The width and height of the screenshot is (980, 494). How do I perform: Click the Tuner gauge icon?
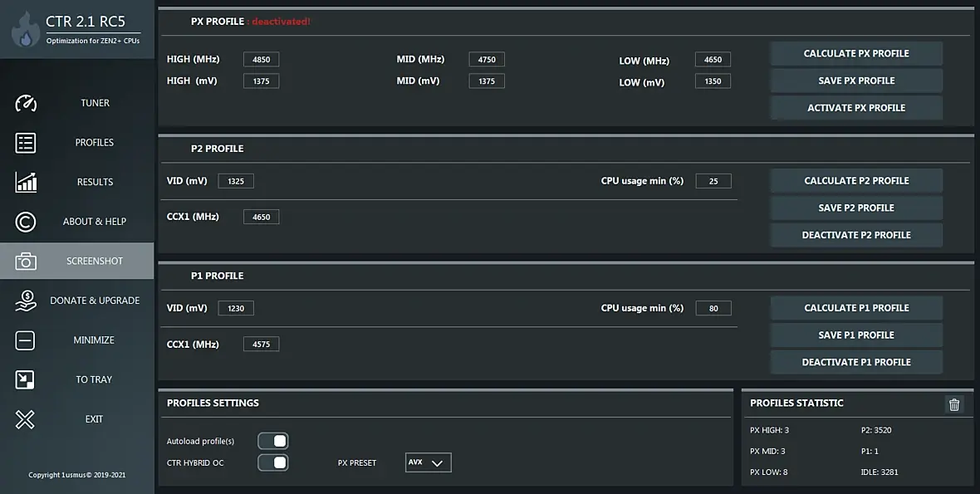click(26, 103)
